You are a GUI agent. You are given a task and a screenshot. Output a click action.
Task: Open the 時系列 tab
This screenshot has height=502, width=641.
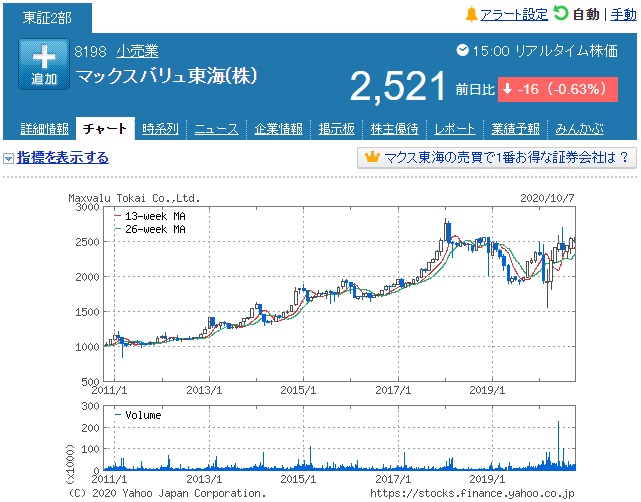coord(160,129)
